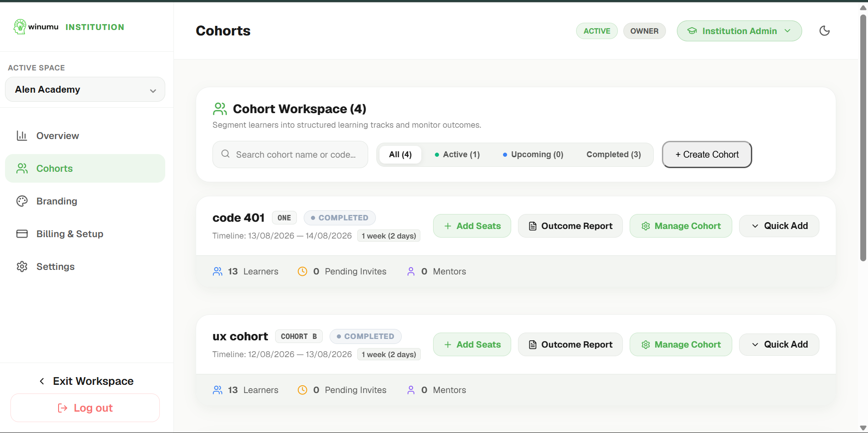Open Branding in the sidebar
This screenshot has height=433, width=868.
pyautogui.click(x=85, y=201)
